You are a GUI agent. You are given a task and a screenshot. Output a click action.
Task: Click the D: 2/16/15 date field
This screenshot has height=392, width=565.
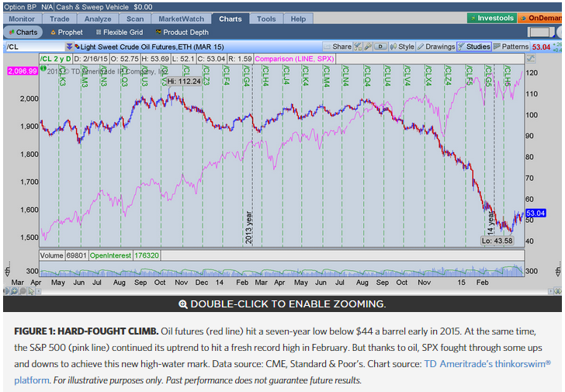(x=91, y=59)
